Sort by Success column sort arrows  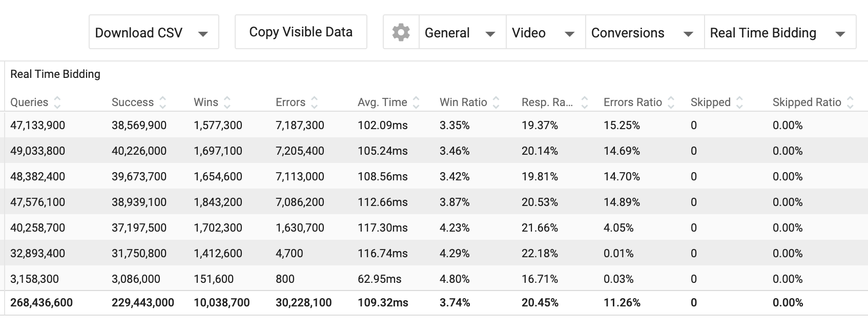point(163,102)
